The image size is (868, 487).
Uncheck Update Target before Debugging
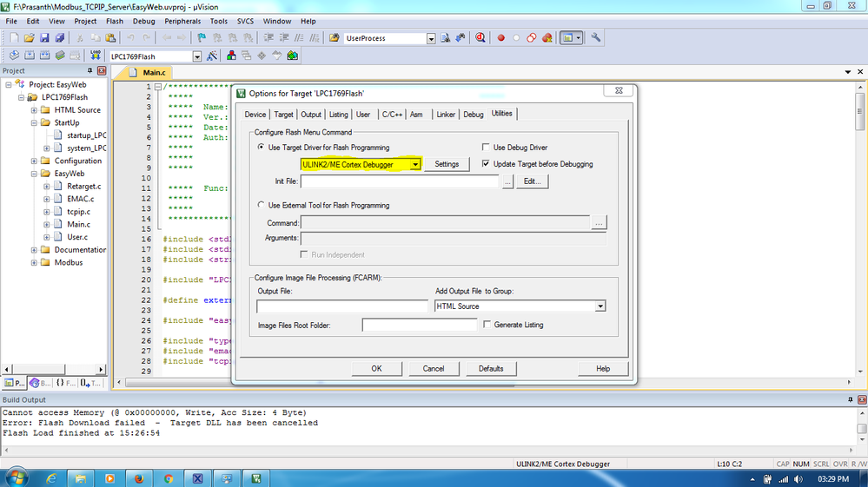click(486, 163)
